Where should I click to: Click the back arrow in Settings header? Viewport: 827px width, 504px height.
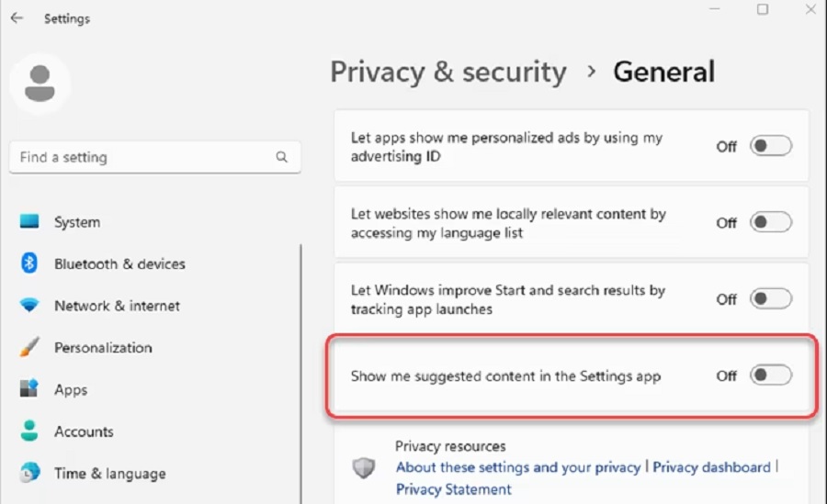(17, 18)
